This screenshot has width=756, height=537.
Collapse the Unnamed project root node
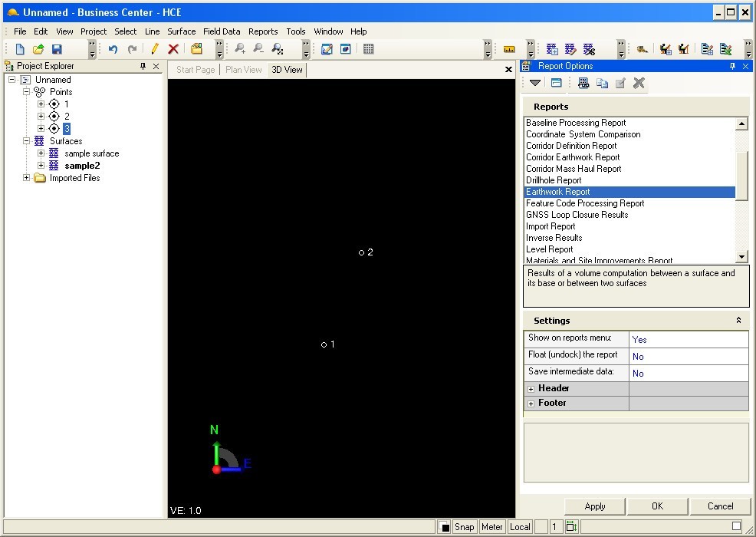(x=12, y=80)
